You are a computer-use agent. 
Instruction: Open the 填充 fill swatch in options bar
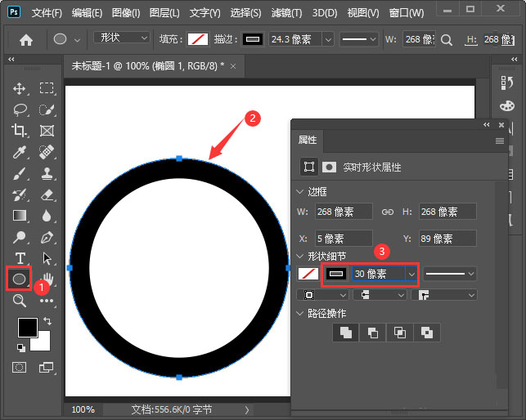pos(198,39)
